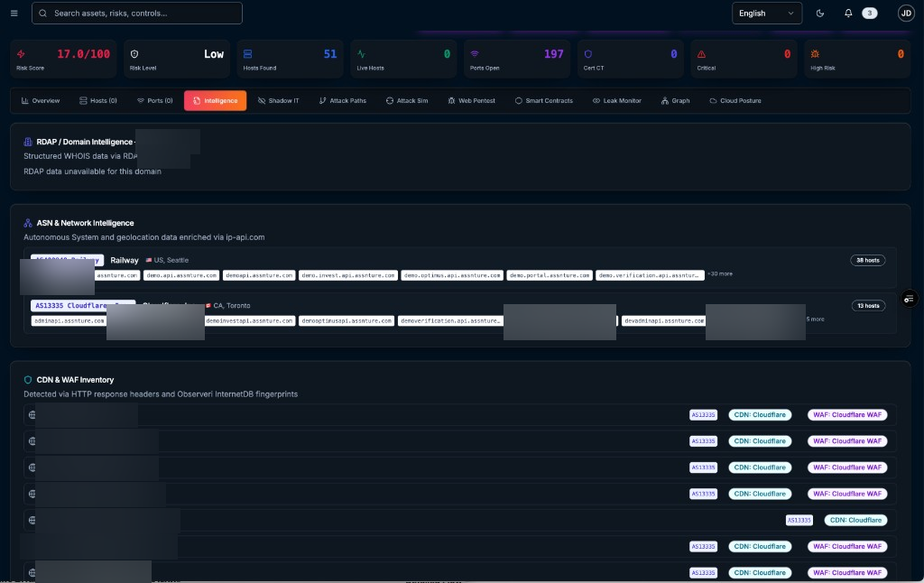Image resolution: width=924 pixels, height=583 pixels.
Task: Click the Risk Level shield icon
Action: click(134, 53)
